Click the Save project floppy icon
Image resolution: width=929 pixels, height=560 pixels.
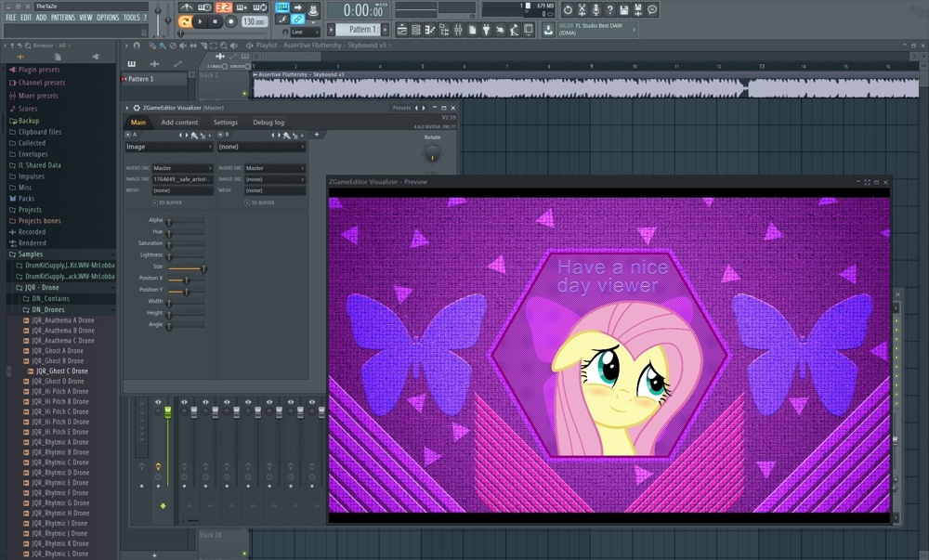pos(624,10)
